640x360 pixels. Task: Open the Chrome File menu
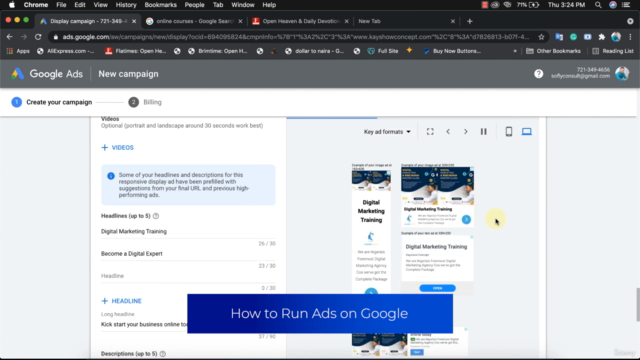click(x=61, y=5)
